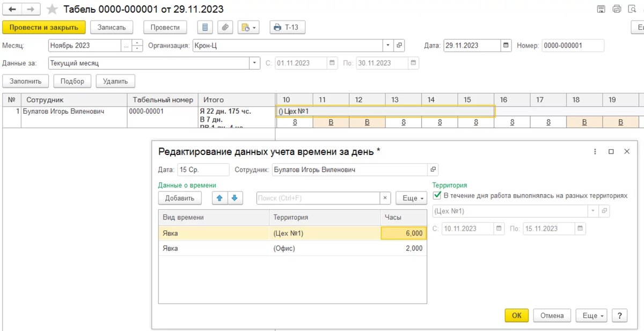Click the paperclip attached files icon
Screen dimensions: 644x331
226,27
